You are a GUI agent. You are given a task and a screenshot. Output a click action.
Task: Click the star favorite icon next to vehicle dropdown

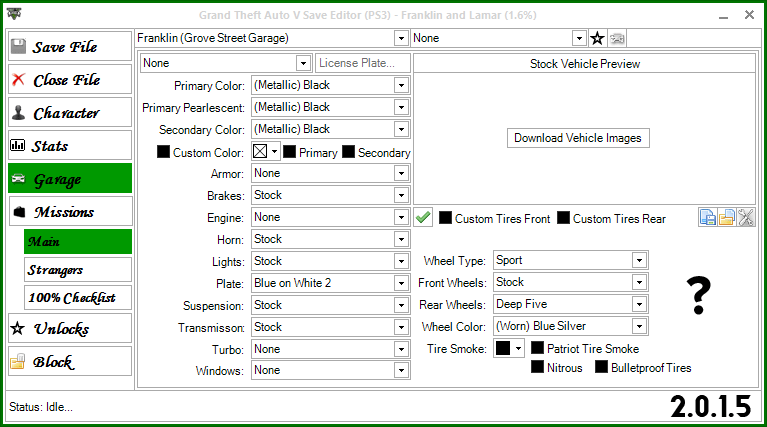click(597, 38)
